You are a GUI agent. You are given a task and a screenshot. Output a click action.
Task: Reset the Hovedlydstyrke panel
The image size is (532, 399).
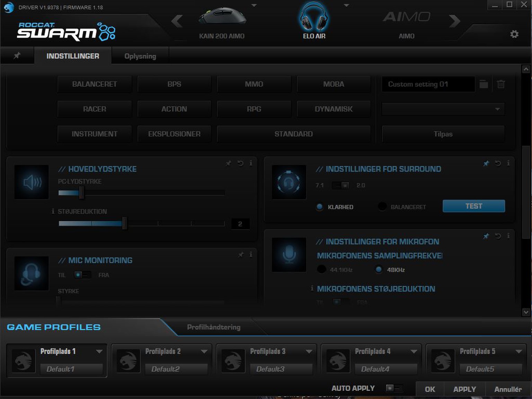coord(240,163)
